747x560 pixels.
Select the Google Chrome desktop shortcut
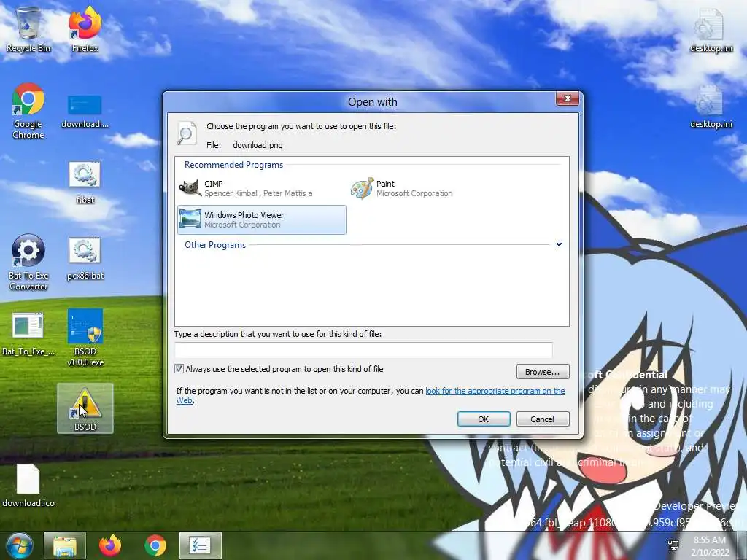tap(28, 111)
